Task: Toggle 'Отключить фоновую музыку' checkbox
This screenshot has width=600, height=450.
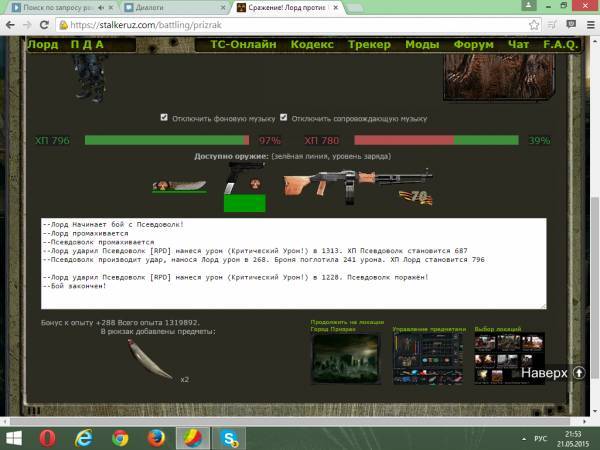Action: (164, 117)
